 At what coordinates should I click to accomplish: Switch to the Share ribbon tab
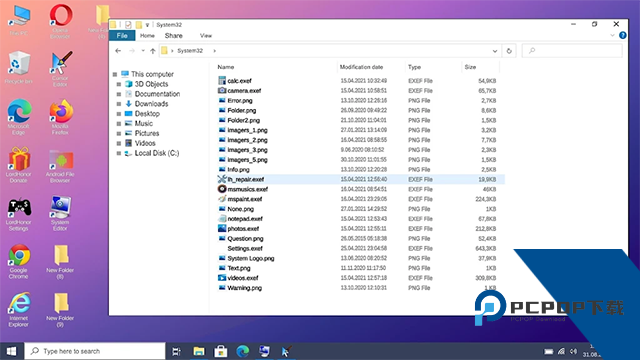coord(173,36)
